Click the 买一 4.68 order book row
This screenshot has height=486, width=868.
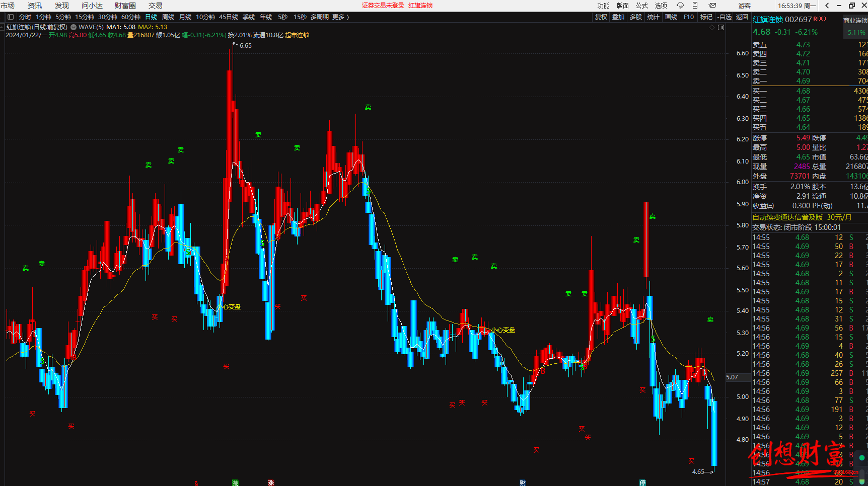[x=810, y=91]
